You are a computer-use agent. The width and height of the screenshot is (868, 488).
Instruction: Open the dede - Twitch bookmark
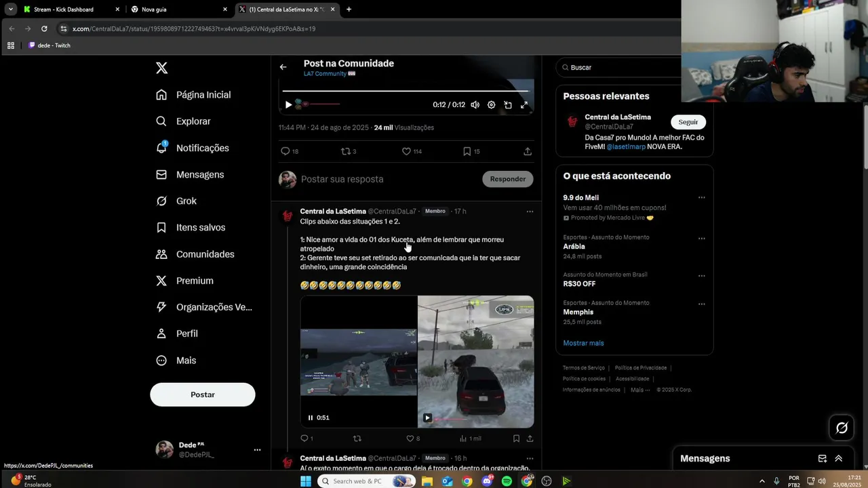[x=50, y=45]
